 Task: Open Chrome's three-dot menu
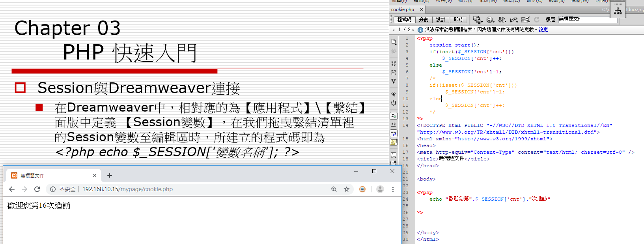pos(393,189)
